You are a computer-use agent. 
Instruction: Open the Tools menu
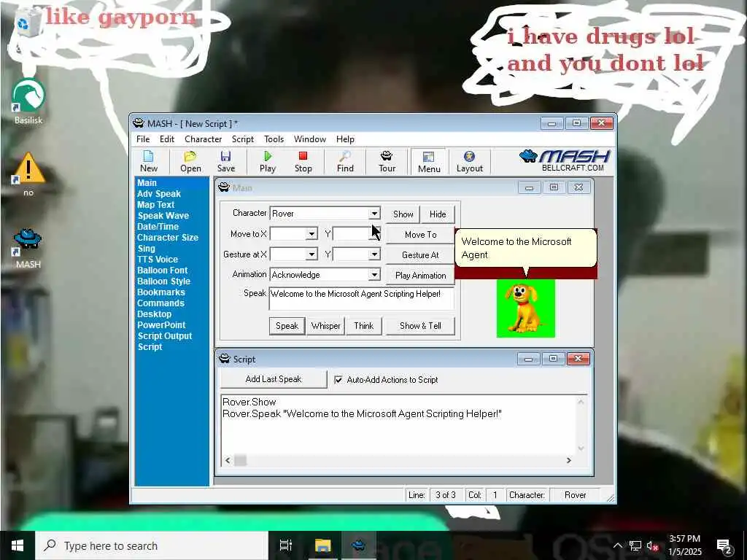tap(274, 139)
